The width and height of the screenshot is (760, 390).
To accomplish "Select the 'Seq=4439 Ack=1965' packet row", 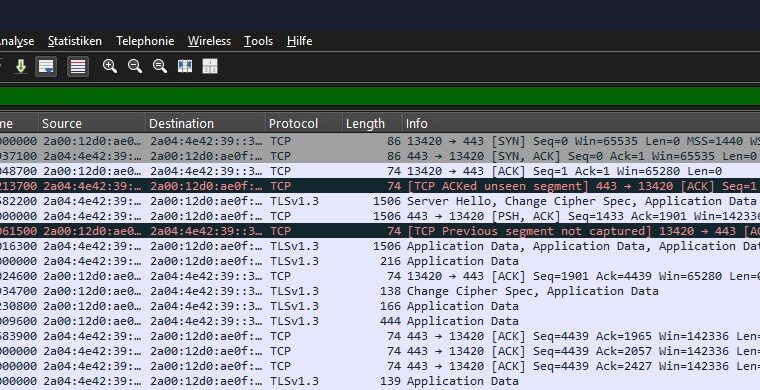I will coord(380,336).
